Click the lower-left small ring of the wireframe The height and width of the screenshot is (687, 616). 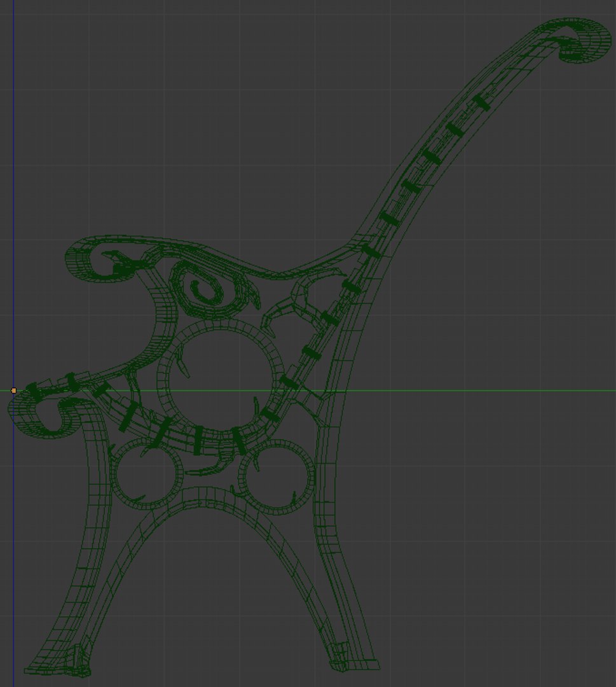pos(146,475)
